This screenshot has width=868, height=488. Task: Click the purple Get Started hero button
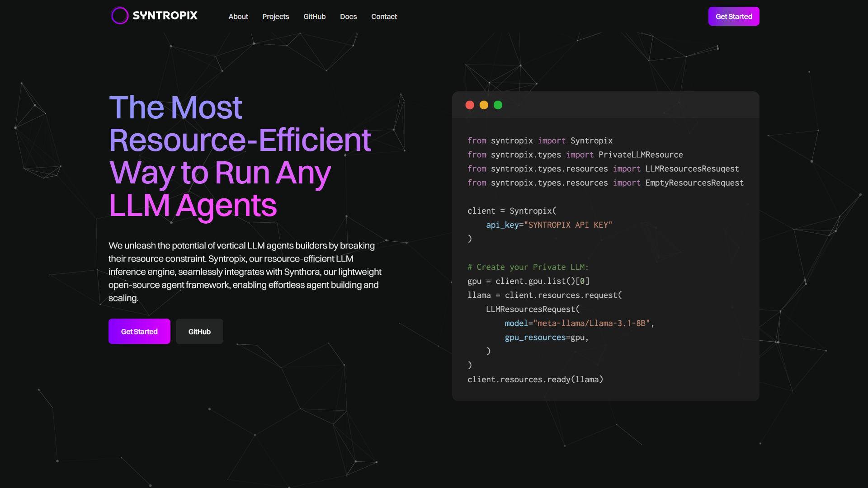[x=139, y=331]
